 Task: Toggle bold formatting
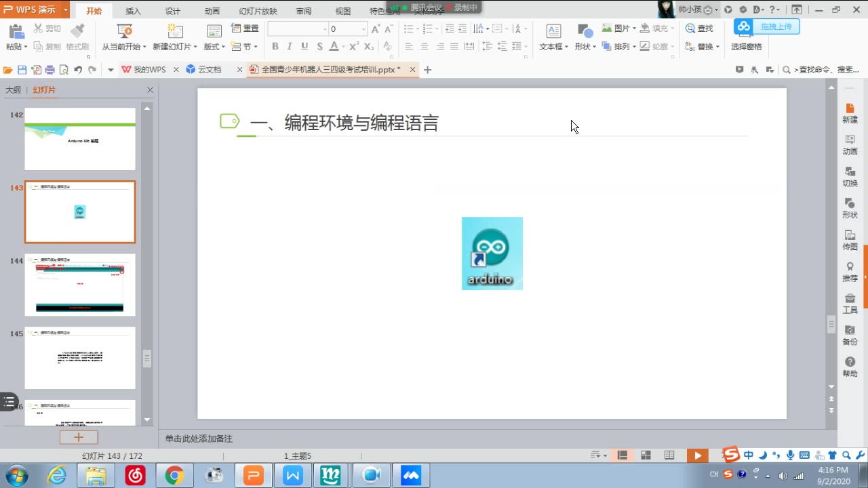coord(275,47)
